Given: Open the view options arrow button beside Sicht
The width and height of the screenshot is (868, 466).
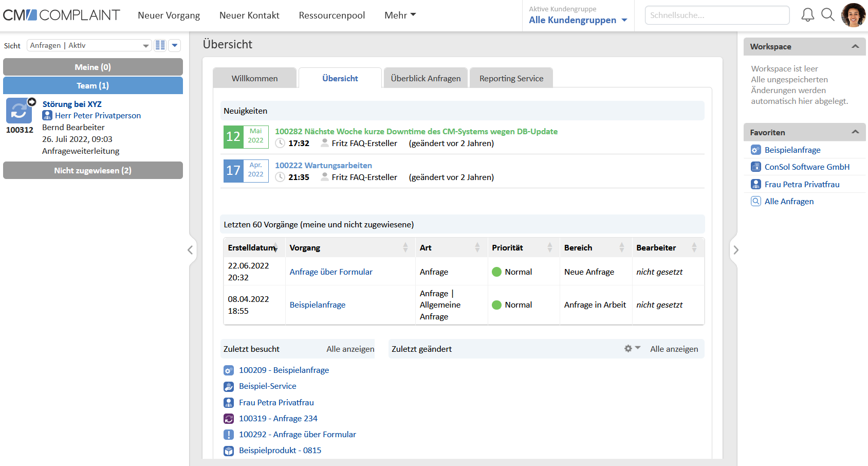Looking at the screenshot, I should pos(175,45).
